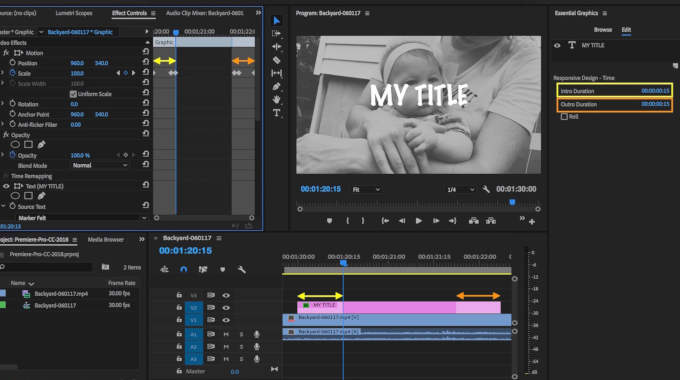This screenshot has height=380, width=680.
Task: Switch to Browse tab in Essential Graphics
Action: (x=603, y=29)
